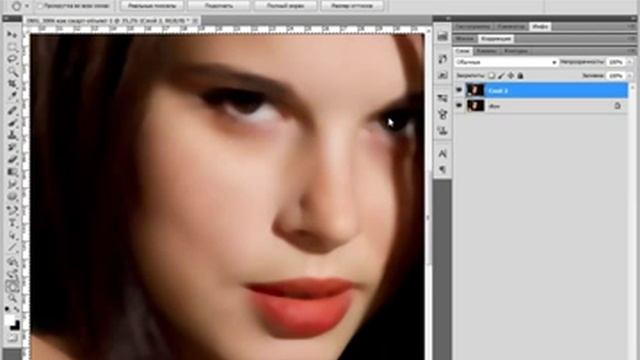The image size is (640, 360).
Task: Click the lock icon on Фон layer
Action: (x=618, y=106)
